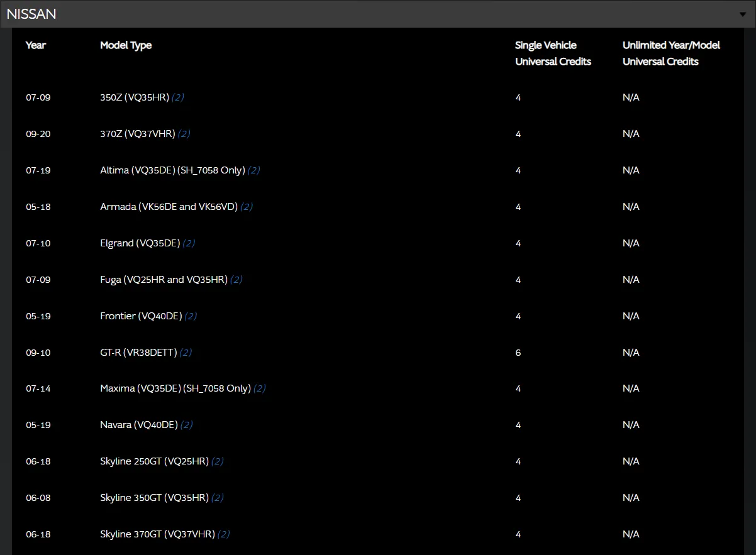
Task: Click Single Vehicle Universal Credits header
Action: 553,53
